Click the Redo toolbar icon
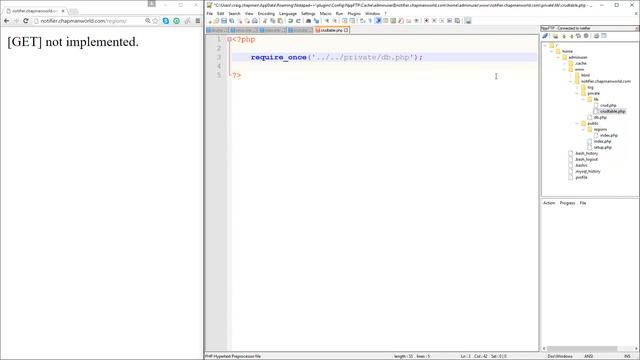This screenshot has height=360, width=640. click(x=298, y=21)
